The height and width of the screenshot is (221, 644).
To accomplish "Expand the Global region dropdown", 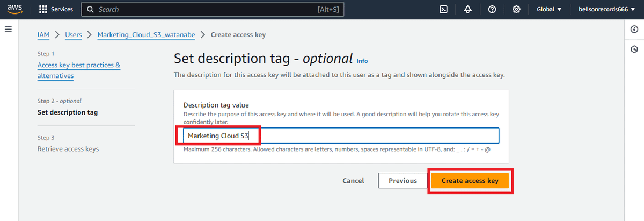I will 549,9.
